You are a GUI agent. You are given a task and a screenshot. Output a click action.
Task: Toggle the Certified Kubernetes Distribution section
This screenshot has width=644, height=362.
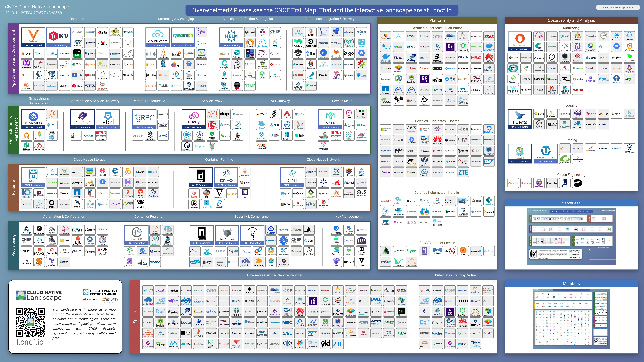(437, 28)
